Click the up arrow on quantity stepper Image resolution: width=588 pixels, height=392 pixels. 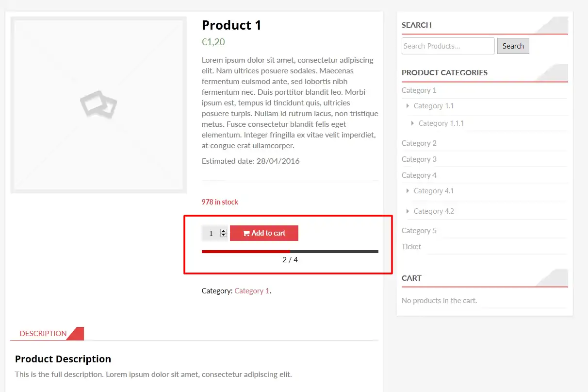(x=223, y=231)
